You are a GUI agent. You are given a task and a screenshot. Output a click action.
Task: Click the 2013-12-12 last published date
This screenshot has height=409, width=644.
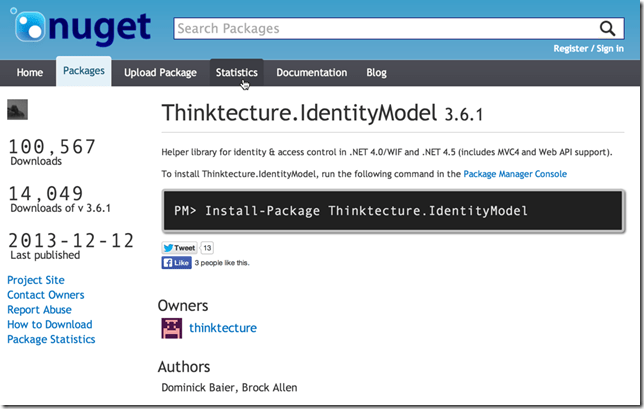[x=71, y=241]
